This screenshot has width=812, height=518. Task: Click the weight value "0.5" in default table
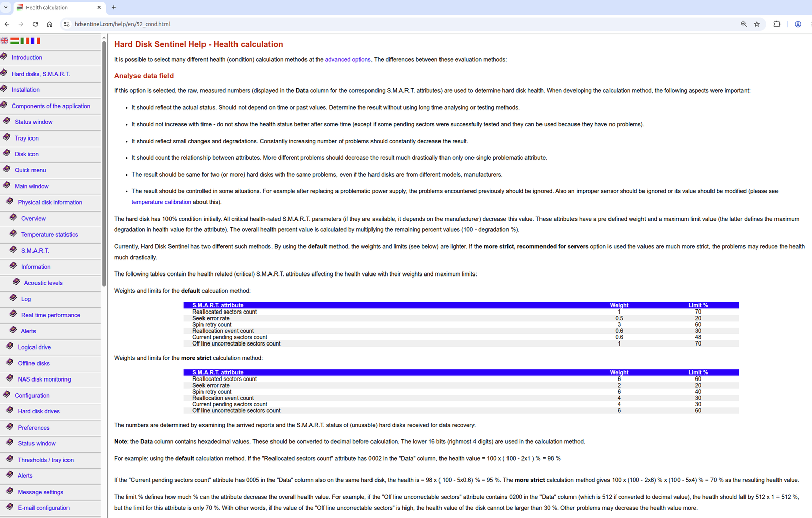tap(619, 319)
